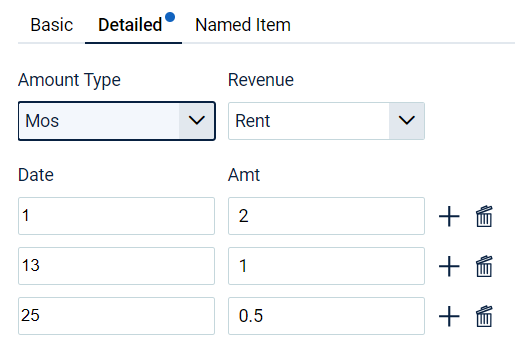The height and width of the screenshot is (363, 515).
Task: Edit the Amt field containing 0.5
Action: tap(326, 316)
